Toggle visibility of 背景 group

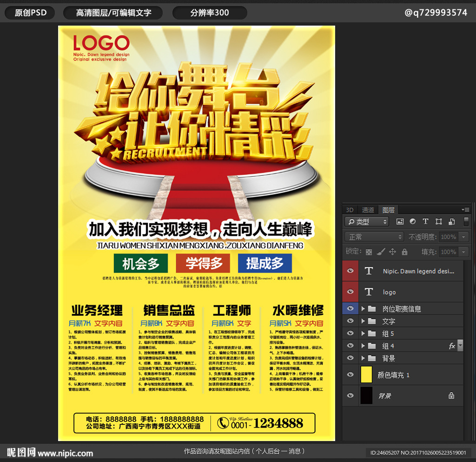(350, 357)
